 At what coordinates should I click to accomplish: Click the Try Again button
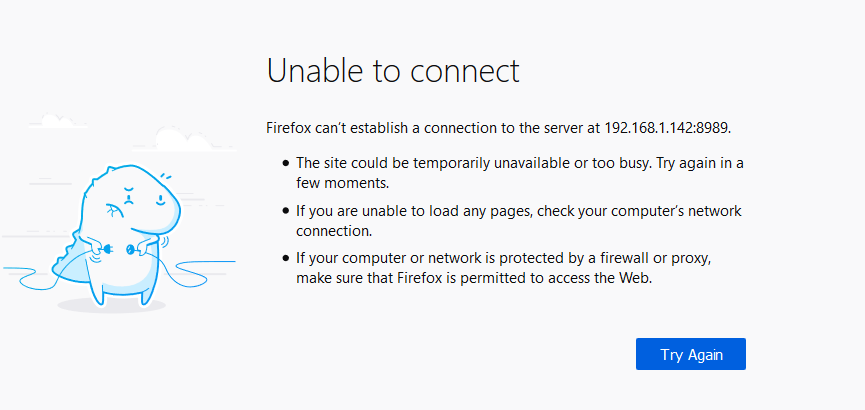pos(691,354)
